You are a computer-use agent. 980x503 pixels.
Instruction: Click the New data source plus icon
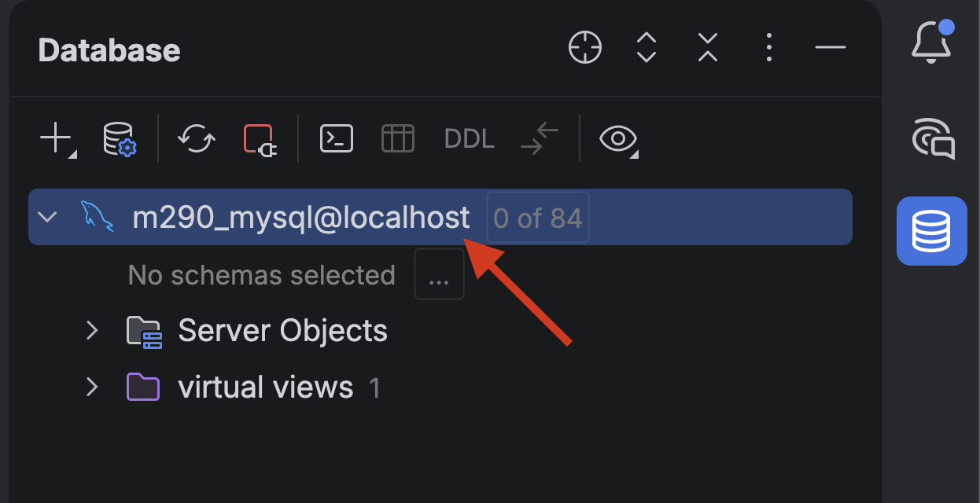[x=57, y=139]
